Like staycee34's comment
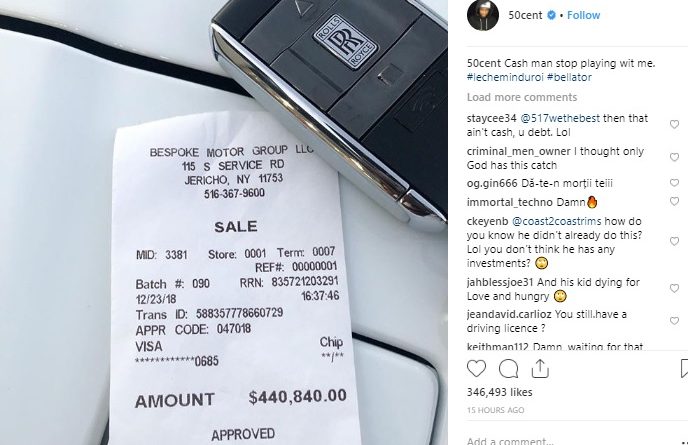688x445 pixels. 674,125
